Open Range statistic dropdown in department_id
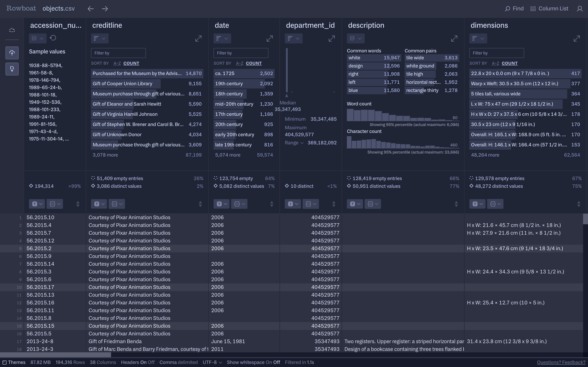This screenshot has height=367, width=588. pos(294,143)
